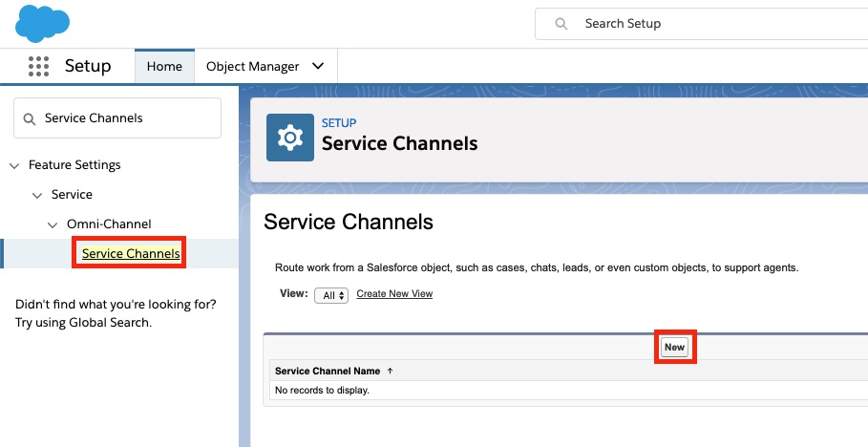This screenshot has height=447, width=868.
Task: Click the Service Channels gear icon
Action: 290,138
